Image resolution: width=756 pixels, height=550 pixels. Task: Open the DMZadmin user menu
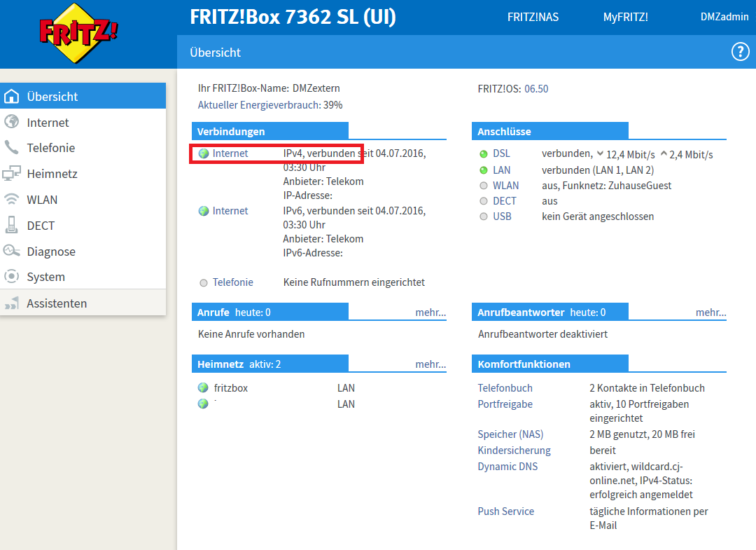click(724, 17)
